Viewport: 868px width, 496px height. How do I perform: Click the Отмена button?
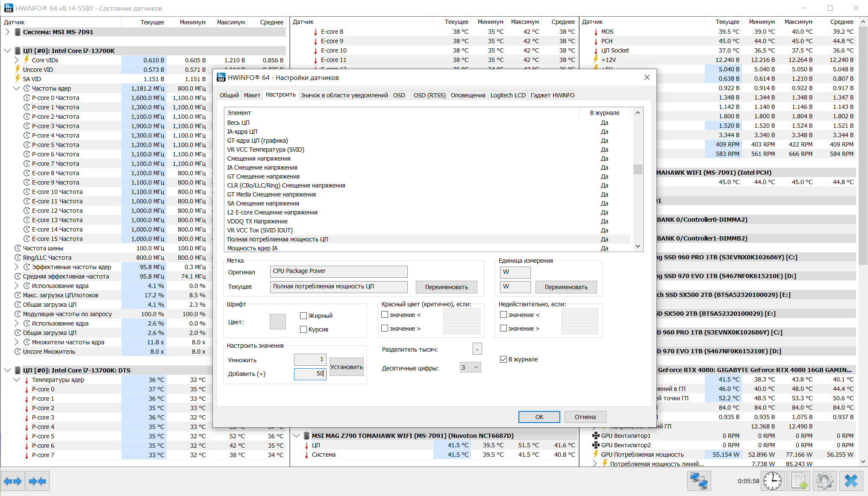coord(585,417)
